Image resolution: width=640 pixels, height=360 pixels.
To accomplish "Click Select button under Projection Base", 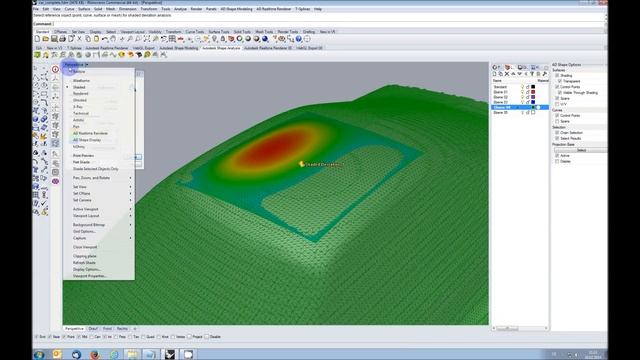I will pos(581,150).
